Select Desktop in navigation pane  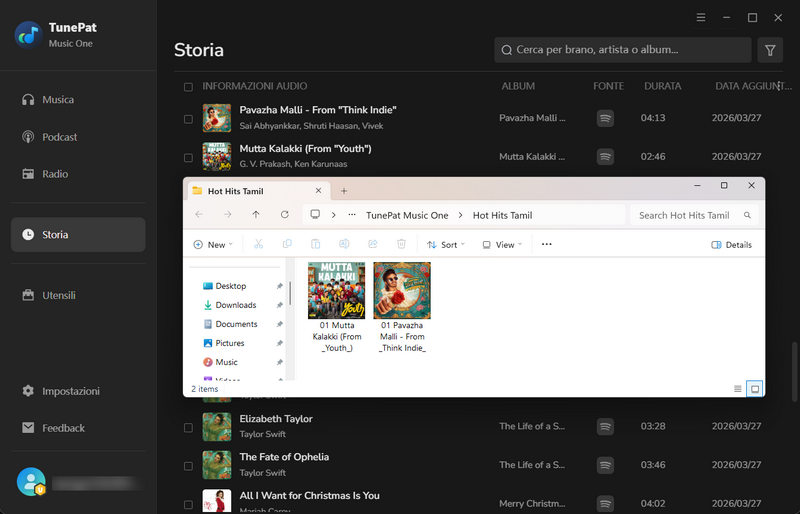coord(231,286)
